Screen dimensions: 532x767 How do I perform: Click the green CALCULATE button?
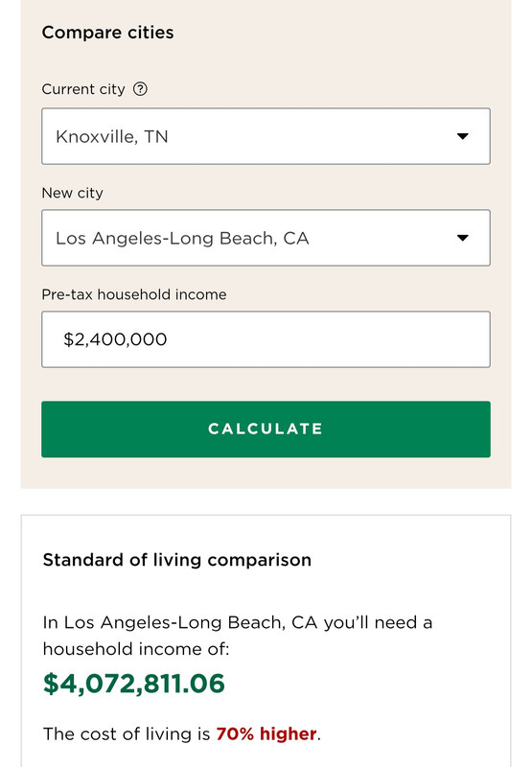266,430
